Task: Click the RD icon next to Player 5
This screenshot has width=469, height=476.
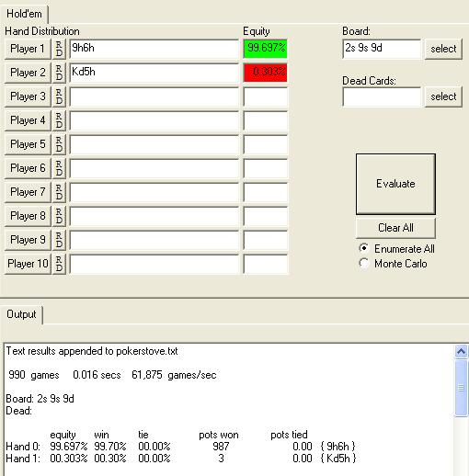Action: 59,144
